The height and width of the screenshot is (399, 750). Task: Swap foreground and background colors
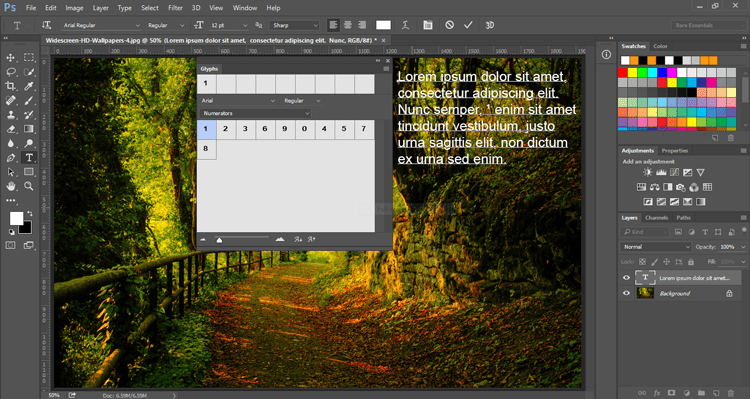(30, 213)
